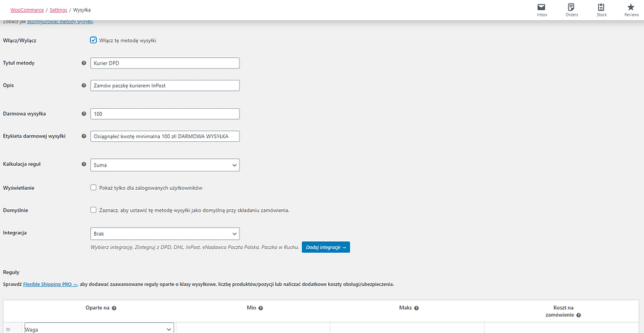Click the Etykieta darmowej wysyłki text field
The image size is (644, 333).
click(x=165, y=136)
